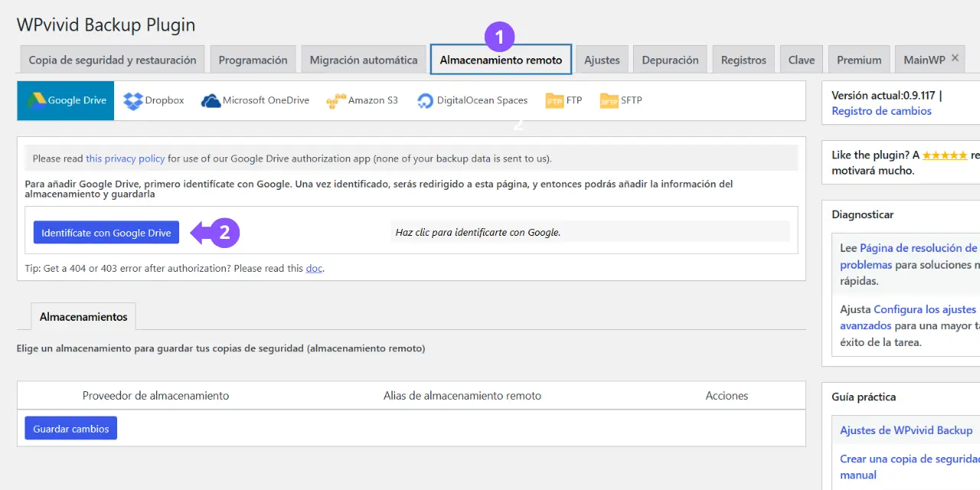Open Página de resolución de problemas link
980x490 pixels.
point(909,256)
